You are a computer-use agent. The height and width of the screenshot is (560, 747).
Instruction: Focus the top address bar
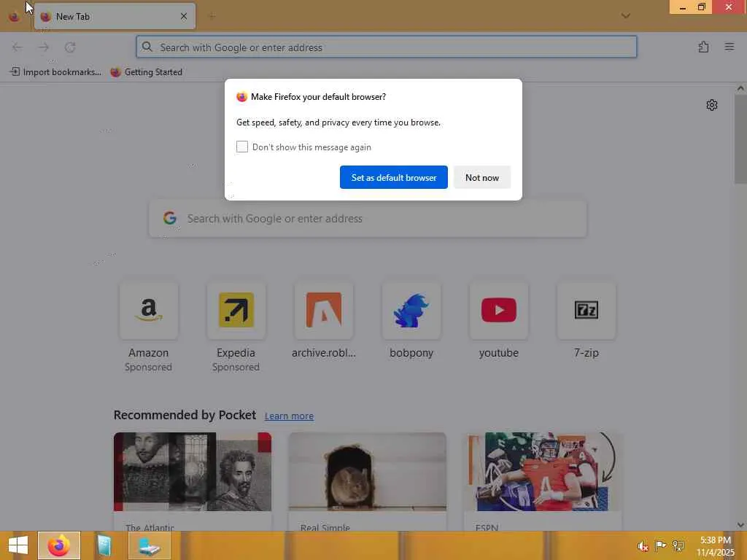[387, 47]
